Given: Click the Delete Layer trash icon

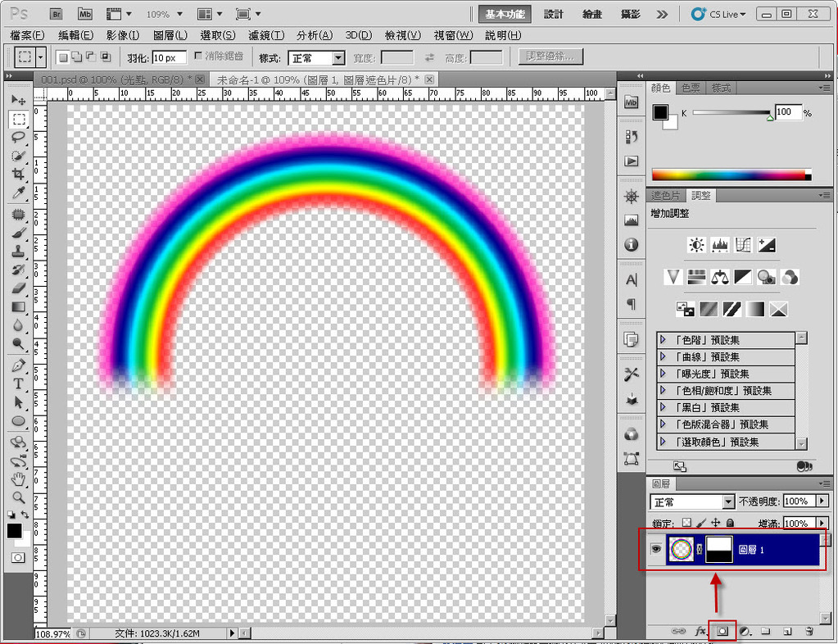Looking at the screenshot, I should pyautogui.click(x=809, y=632).
